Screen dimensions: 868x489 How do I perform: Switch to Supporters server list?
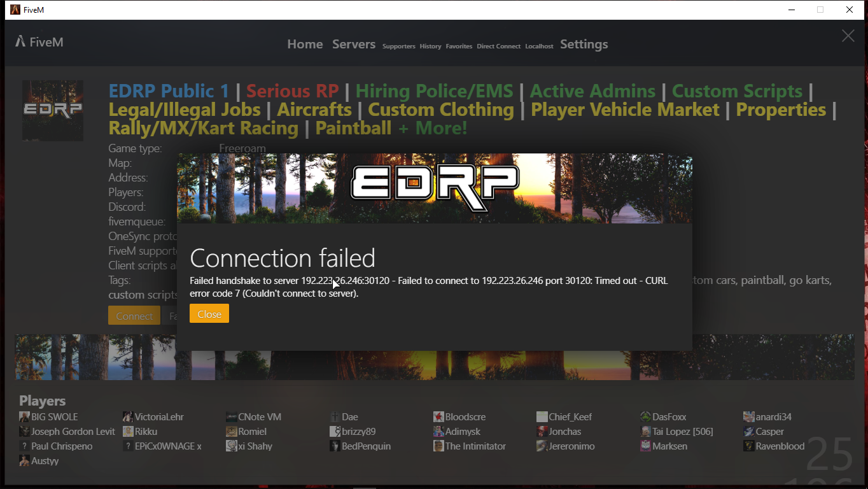[x=399, y=46]
